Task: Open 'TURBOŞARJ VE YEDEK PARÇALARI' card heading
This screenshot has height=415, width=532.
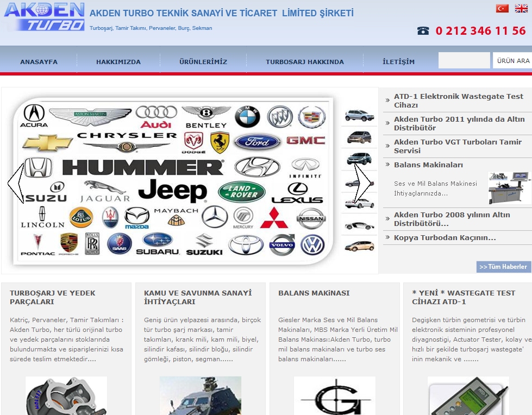Action: 53,297
